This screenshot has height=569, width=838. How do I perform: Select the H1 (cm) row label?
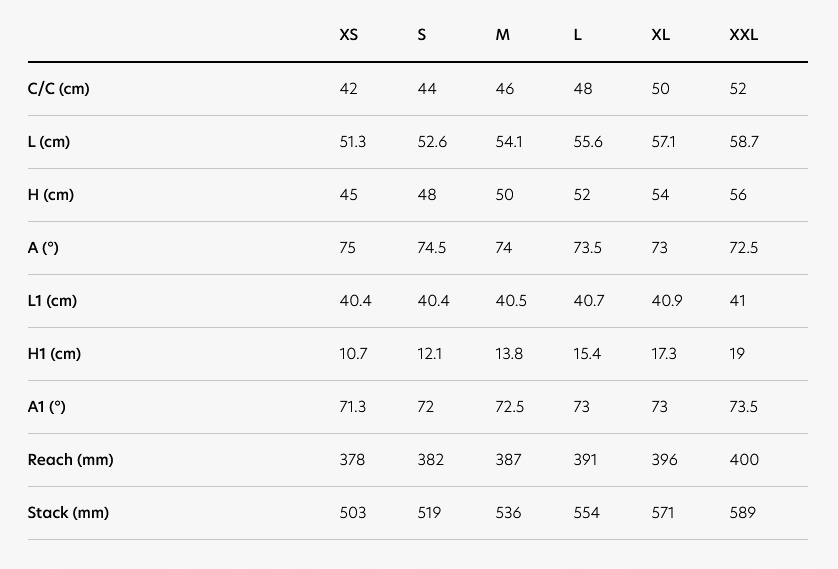[x=54, y=354]
